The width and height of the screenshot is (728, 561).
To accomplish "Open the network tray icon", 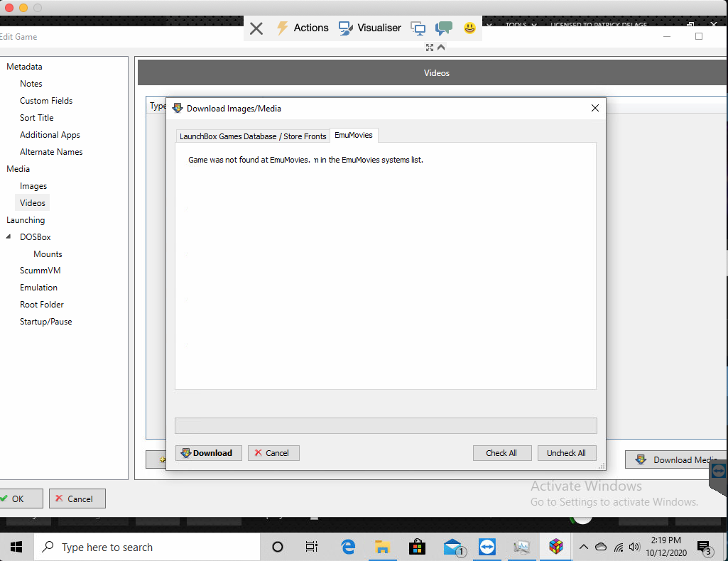I will tap(619, 547).
